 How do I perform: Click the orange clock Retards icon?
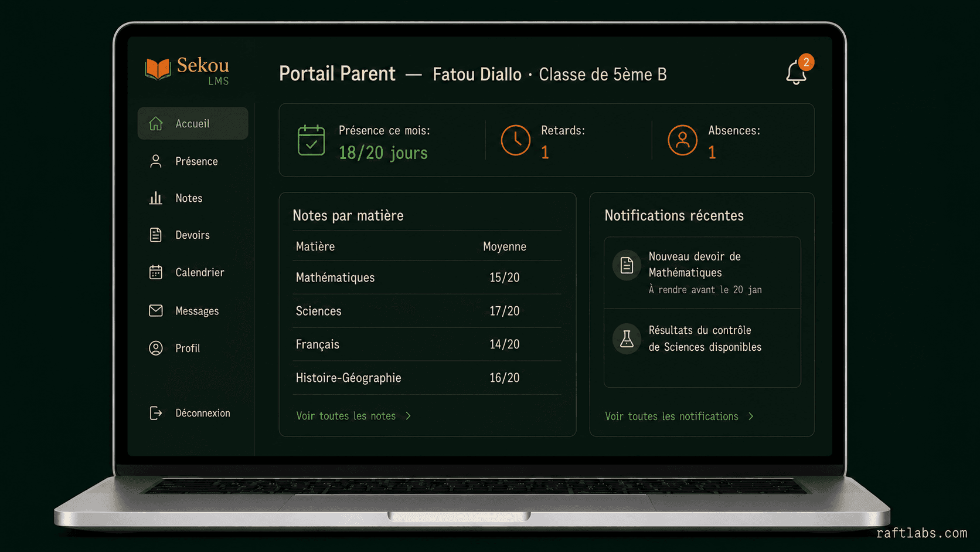[x=515, y=140]
